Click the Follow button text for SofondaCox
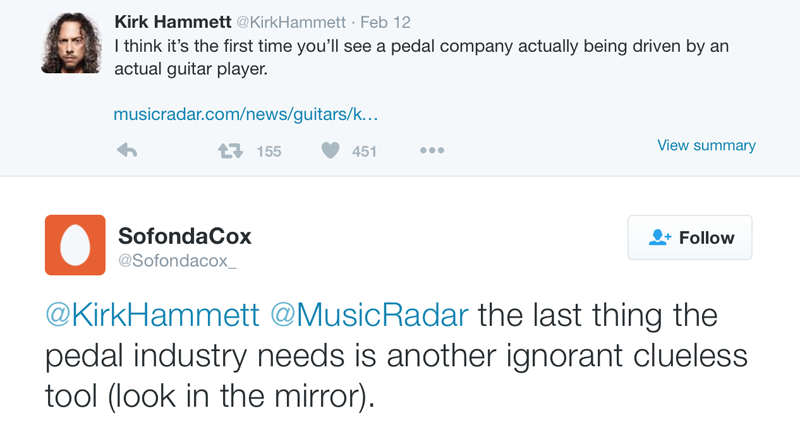This screenshot has width=800, height=432. pos(706,238)
